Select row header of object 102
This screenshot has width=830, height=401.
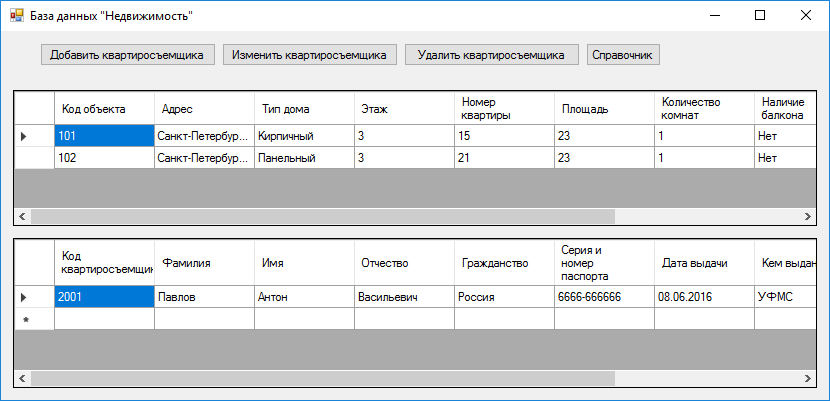click(x=34, y=158)
